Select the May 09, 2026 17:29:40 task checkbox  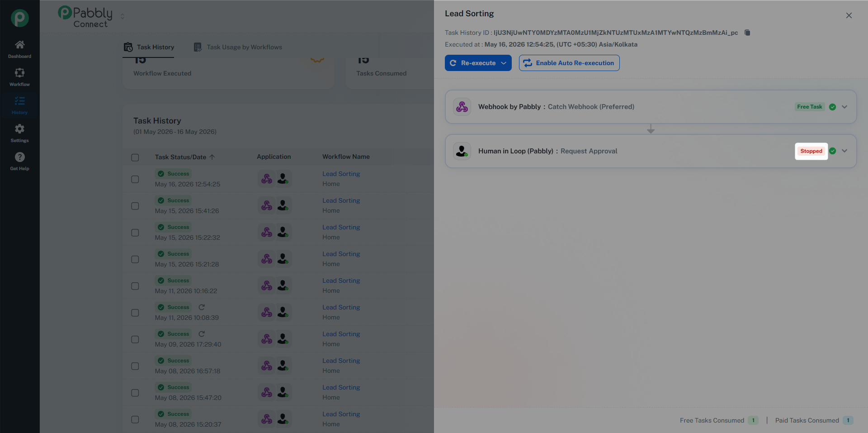[x=135, y=339]
